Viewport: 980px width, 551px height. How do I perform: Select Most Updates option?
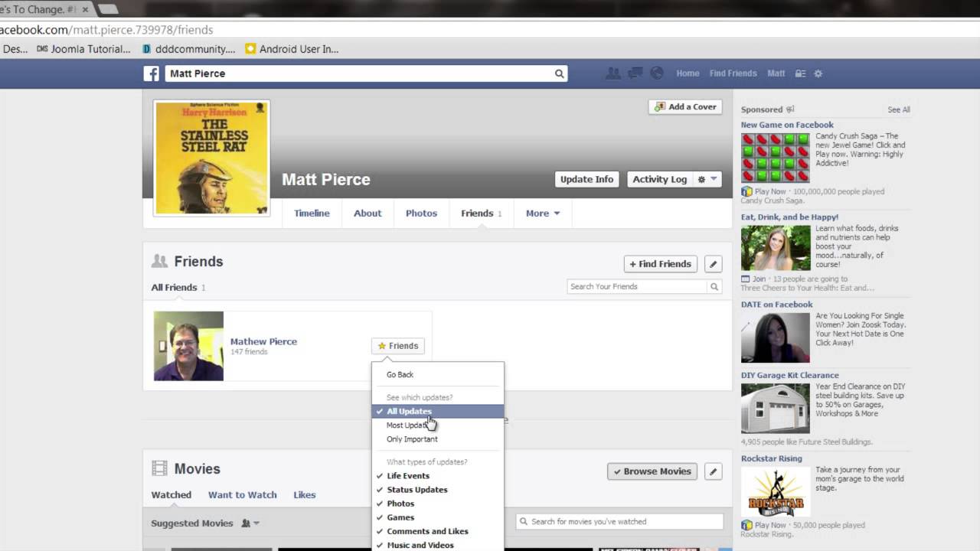438,425
